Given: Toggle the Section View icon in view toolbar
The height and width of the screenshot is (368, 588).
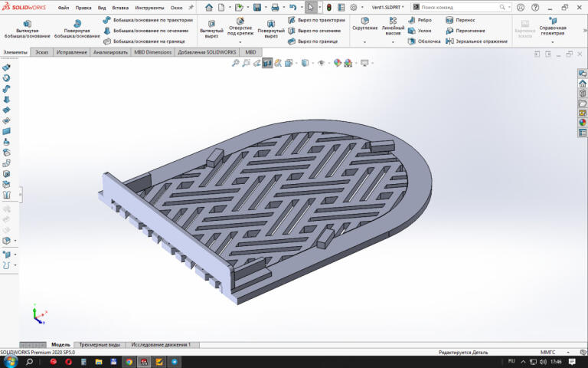Looking at the screenshot, I should point(267,63).
